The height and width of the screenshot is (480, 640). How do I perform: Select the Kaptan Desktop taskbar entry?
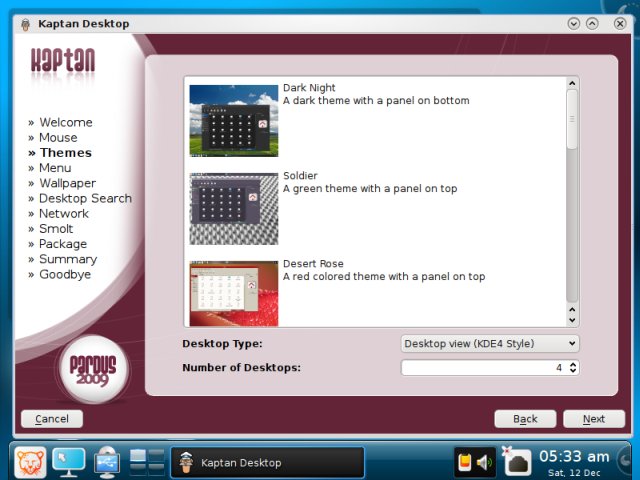click(x=267, y=462)
